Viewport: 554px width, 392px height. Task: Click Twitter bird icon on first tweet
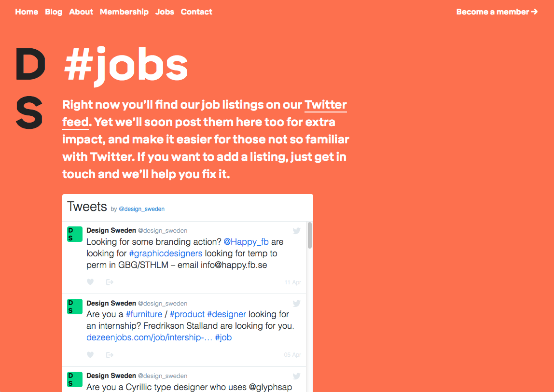point(296,231)
